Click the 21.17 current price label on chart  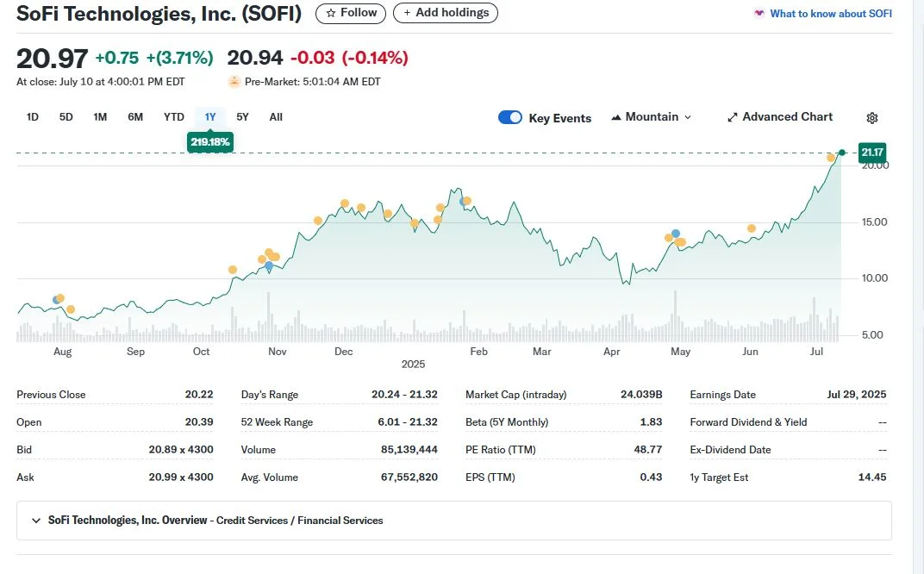(872, 153)
